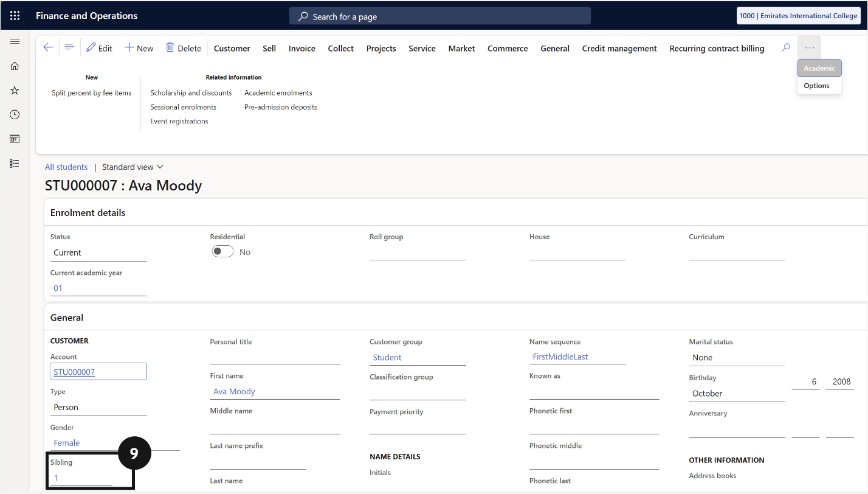Open the Customer tab
The width and height of the screenshot is (868, 494).
point(232,48)
